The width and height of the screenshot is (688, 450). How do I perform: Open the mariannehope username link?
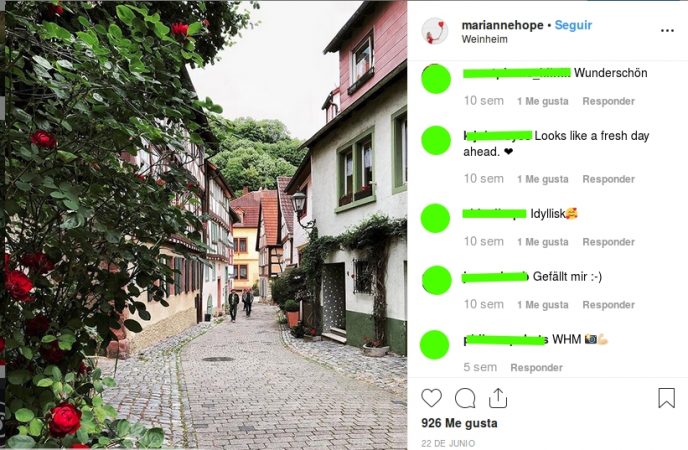pos(502,25)
